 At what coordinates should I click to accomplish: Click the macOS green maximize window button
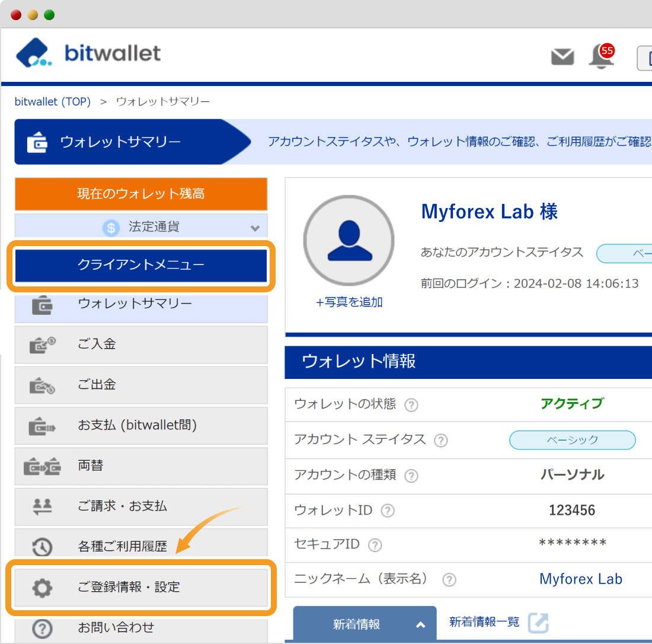click(49, 15)
